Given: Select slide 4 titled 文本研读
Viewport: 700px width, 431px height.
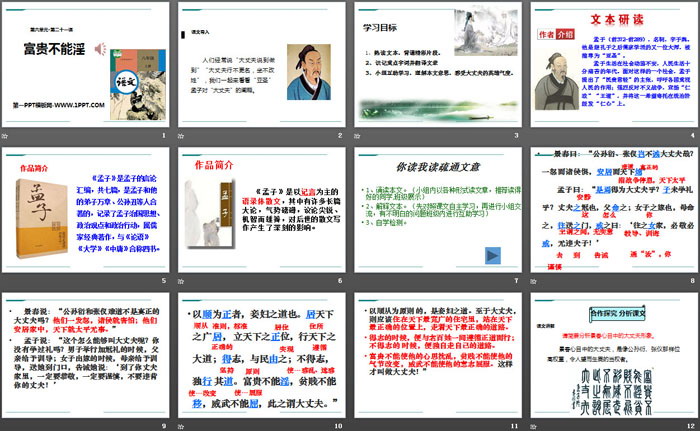Looking at the screenshot, I should 614,65.
